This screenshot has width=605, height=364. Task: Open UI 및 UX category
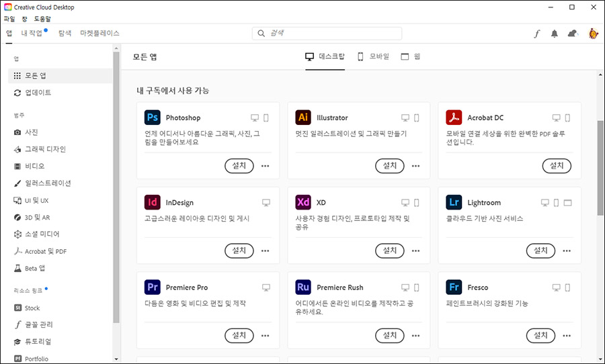coord(31,201)
